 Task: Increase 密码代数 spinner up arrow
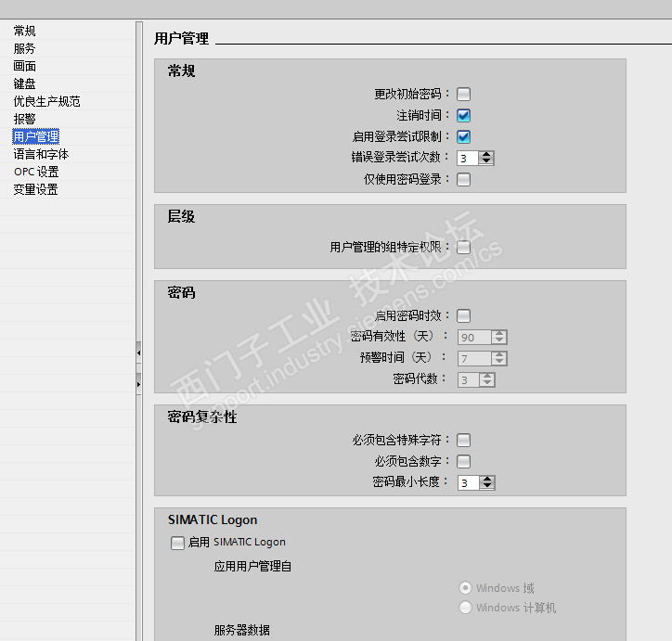point(487,377)
